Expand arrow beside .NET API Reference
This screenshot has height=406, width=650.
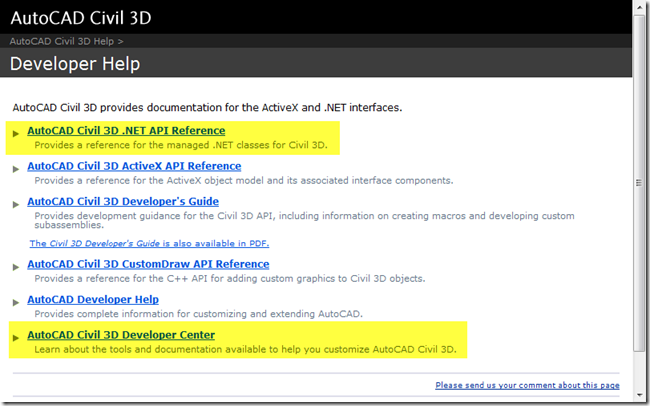(x=16, y=132)
